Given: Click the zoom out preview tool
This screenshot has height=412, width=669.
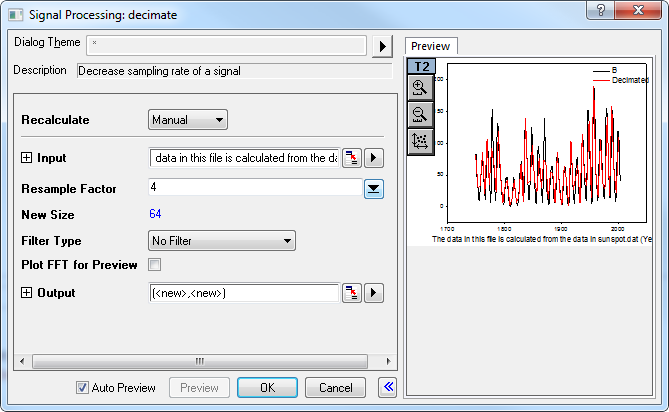Looking at the screenshot, I should [420, 114].
